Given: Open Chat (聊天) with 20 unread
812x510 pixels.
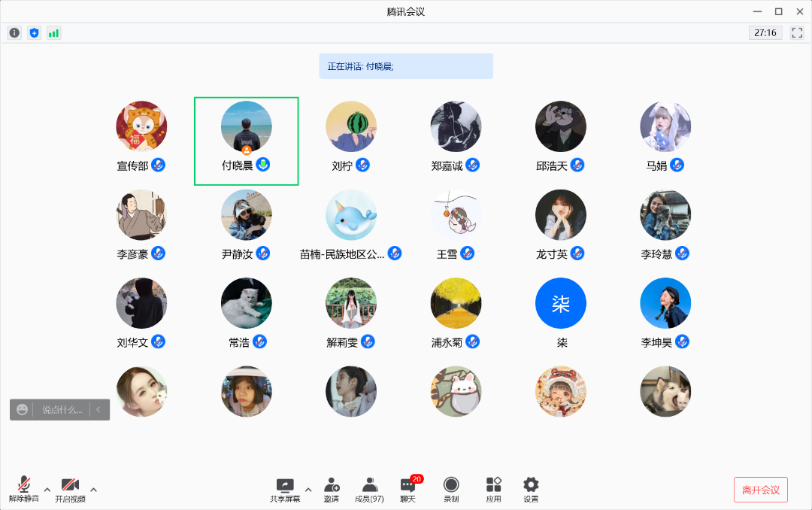Looking at the screenshot, I should (x=408, y=490).
